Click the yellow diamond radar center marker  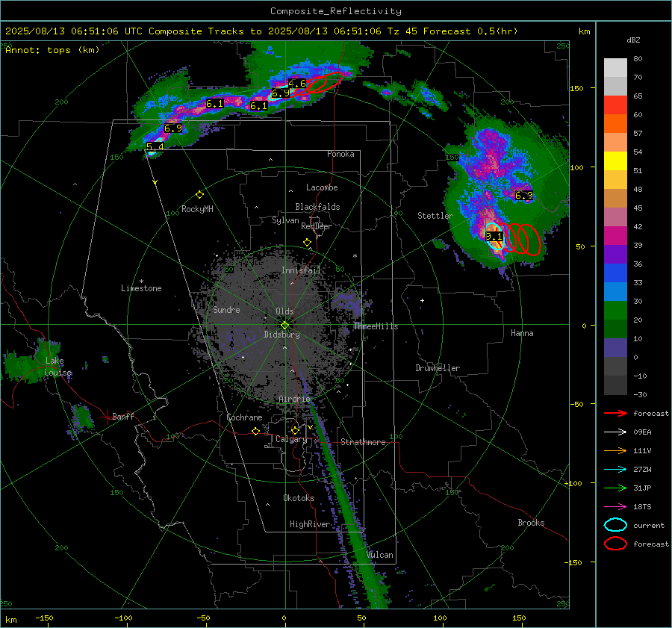(x=284, y=326)
